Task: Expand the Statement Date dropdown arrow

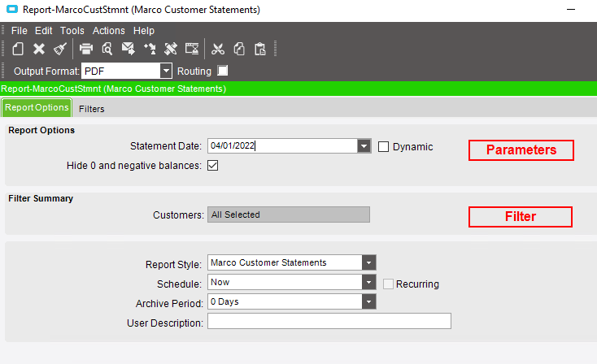Action: [x=364, y=146]
